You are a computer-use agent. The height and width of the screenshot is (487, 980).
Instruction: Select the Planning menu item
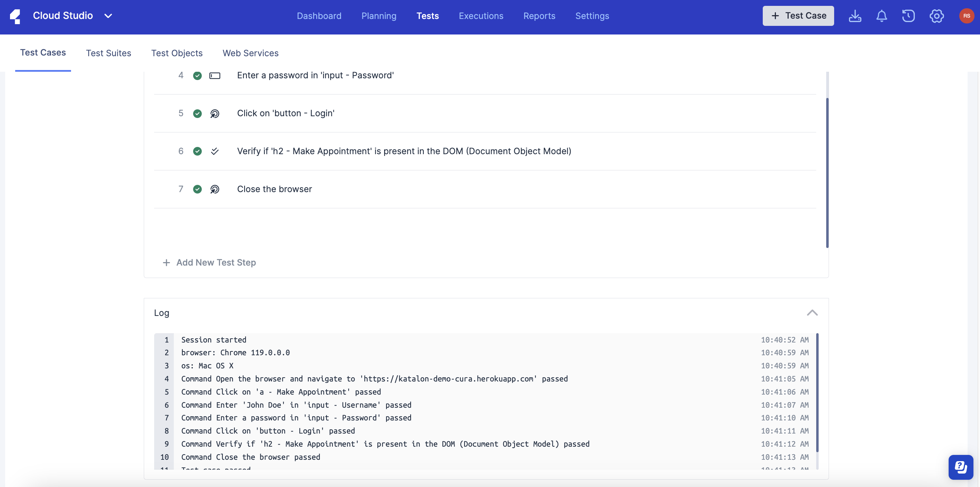379,16
